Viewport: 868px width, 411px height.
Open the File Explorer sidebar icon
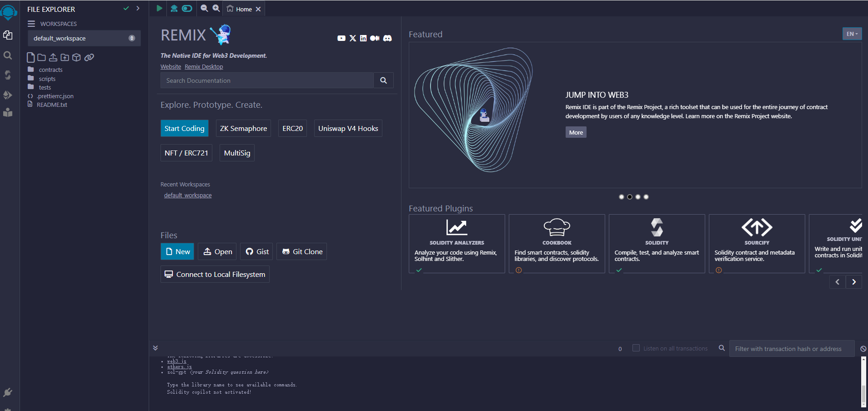[x=8, y=35]
